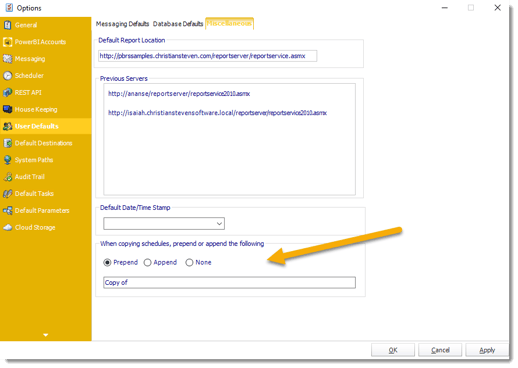Click the Options window title icon
Screen dimensions: 518x368
click(x=9, y=8)
